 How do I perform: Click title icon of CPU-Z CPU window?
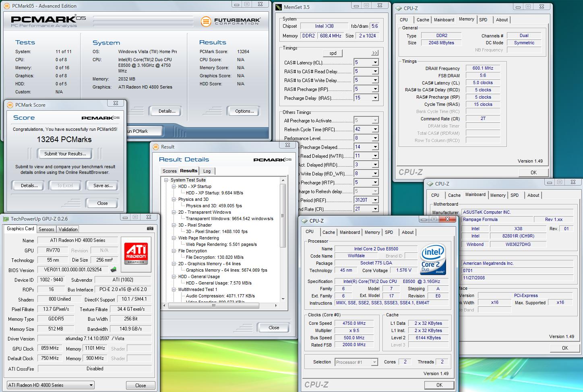304,221
